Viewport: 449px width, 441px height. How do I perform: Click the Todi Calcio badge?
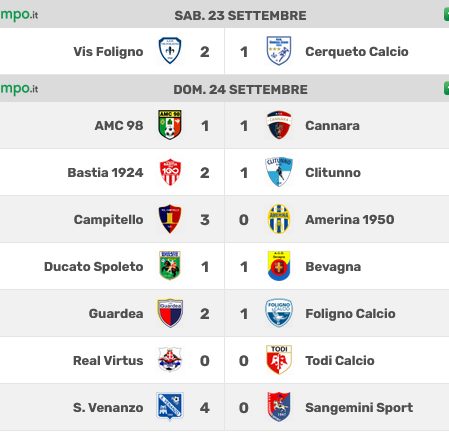tap(279, 360)
